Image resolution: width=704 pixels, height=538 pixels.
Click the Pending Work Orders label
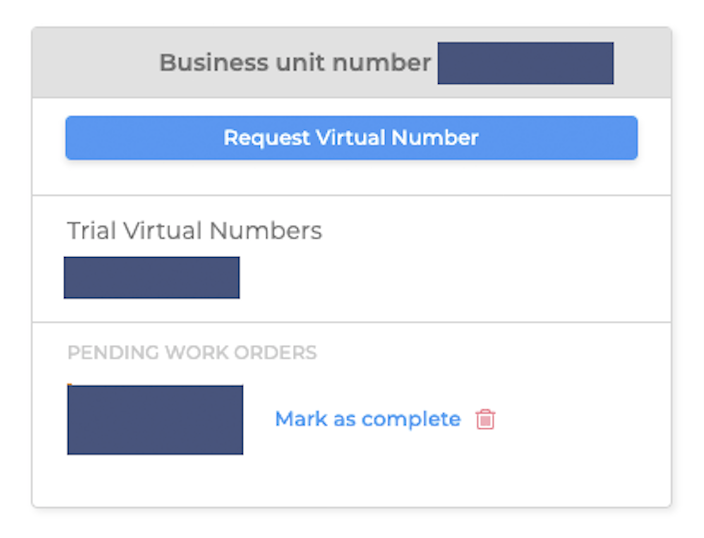[192, 353]
